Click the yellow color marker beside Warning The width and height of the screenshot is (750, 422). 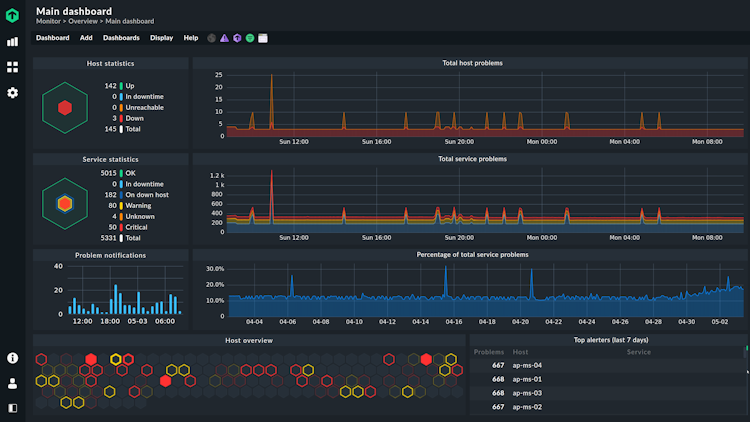pos(121,206)
